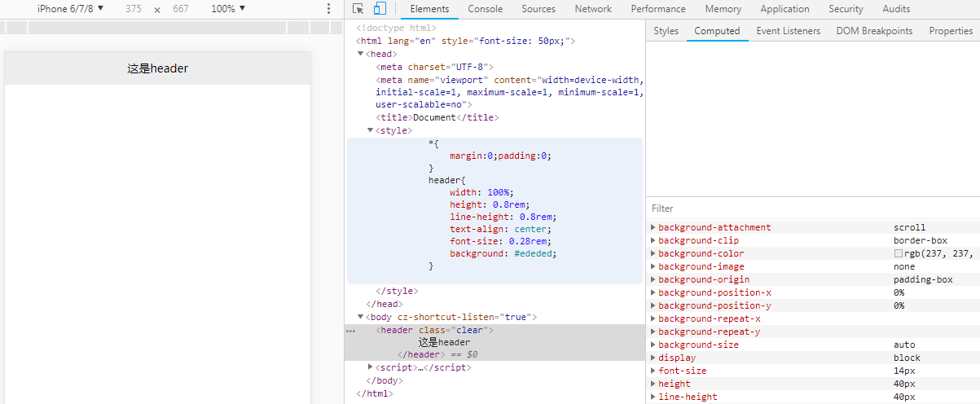Switch to the Application tab

784,9
